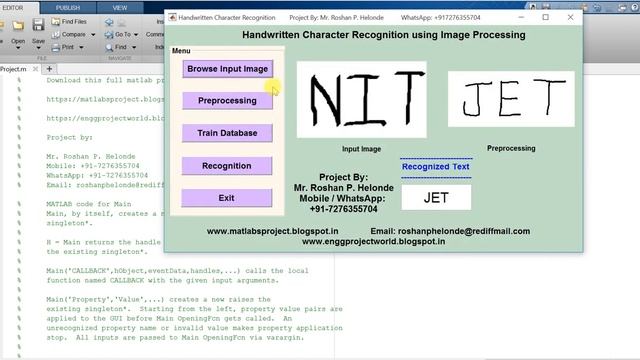The height and width of the screenshot is (360, 640).
Task: Click the Preprocessing button
Action: (x=227, y=100)
